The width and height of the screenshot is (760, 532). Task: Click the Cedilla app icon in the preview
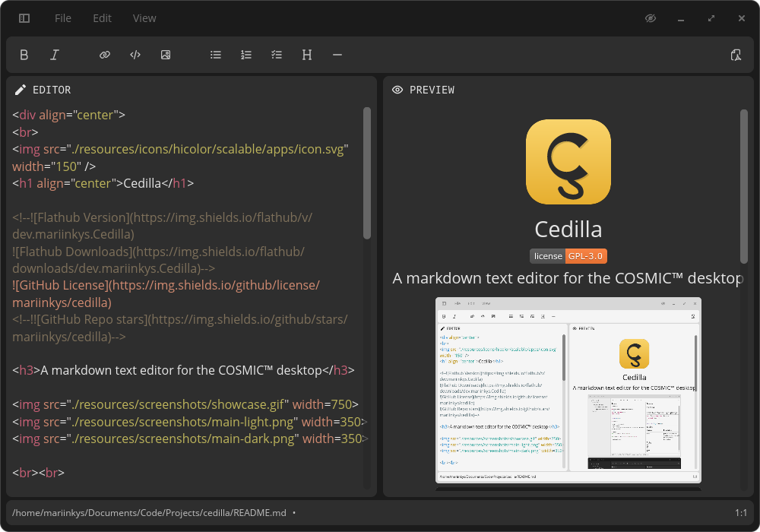click(x=568, y=162)
